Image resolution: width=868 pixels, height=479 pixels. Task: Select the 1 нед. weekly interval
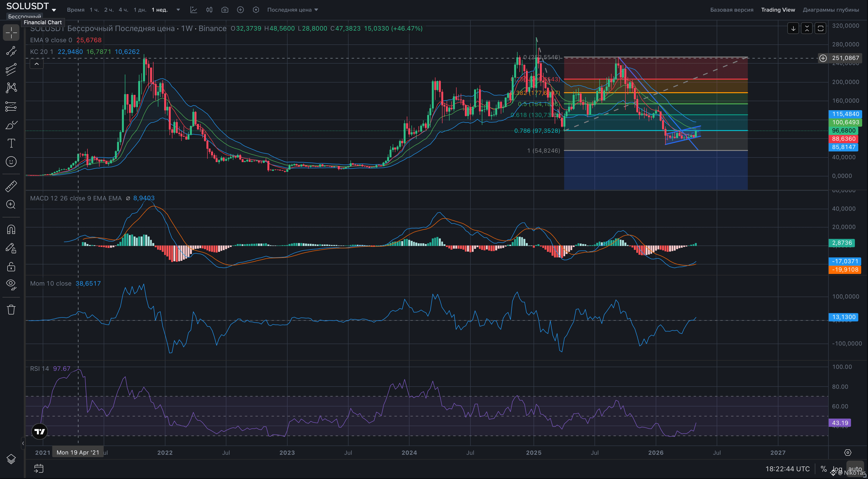coord(160,10)
